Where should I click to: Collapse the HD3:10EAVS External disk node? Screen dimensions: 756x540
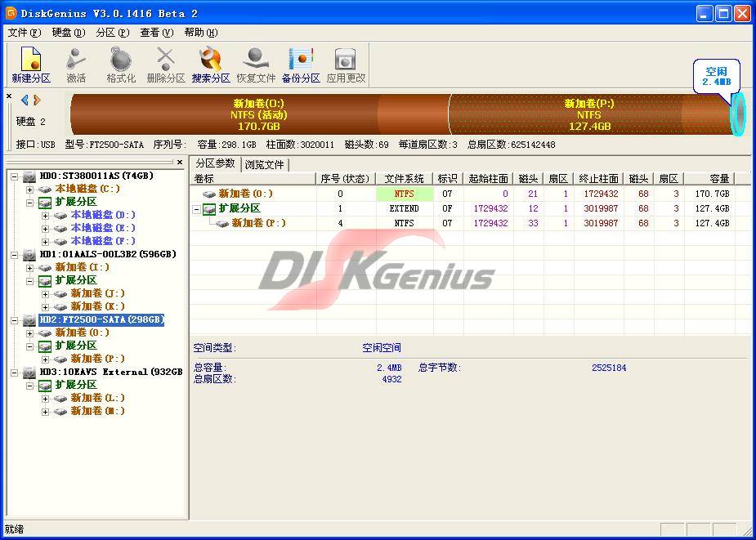point(15,373)
